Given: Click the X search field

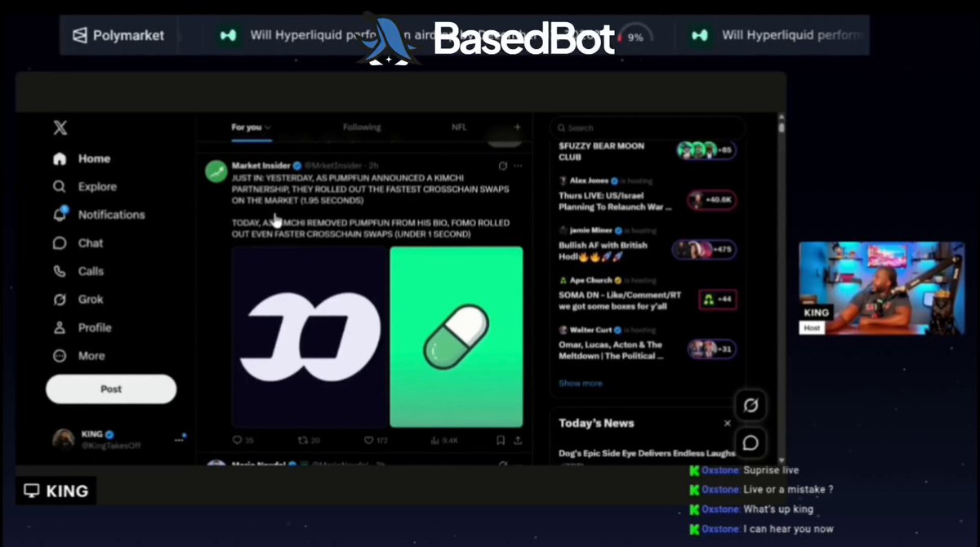Looking at the screenshot, I should pos(648,128).
